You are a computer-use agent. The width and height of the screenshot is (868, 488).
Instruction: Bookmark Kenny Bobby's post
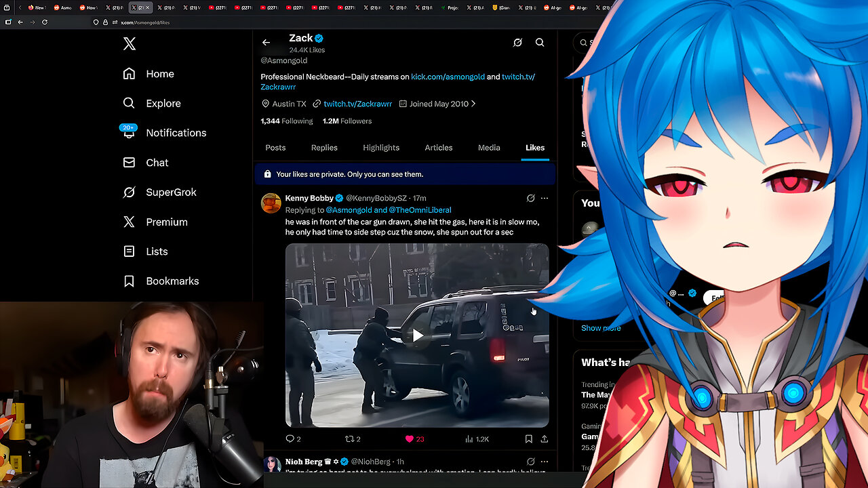click(x=528, y=439)
